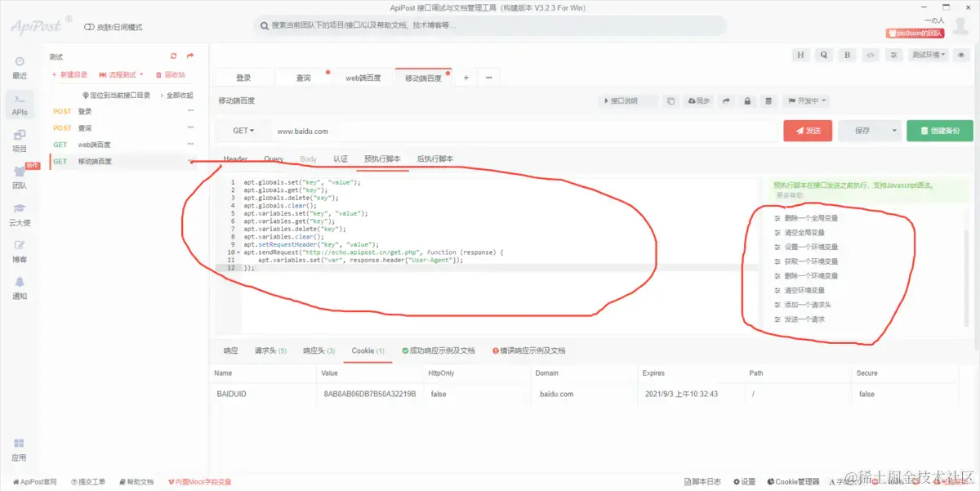Select POST 登录 in the API list
The image size is (980, 491).
pos(122,111)
